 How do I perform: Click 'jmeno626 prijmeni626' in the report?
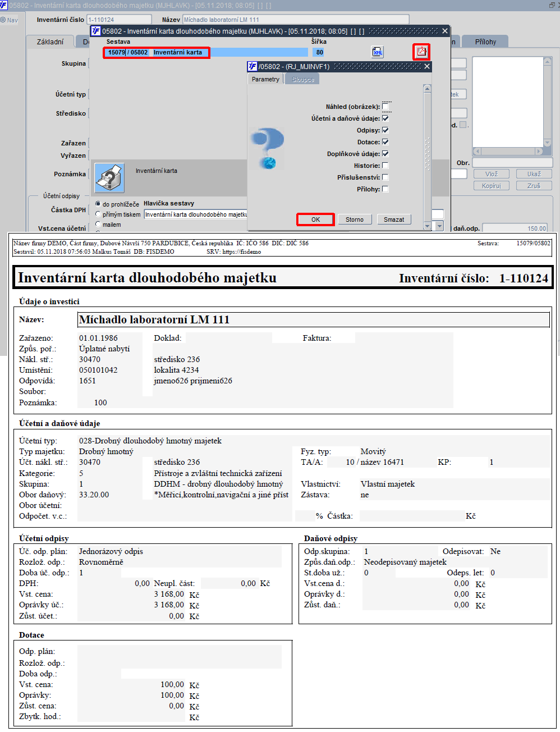193,381
